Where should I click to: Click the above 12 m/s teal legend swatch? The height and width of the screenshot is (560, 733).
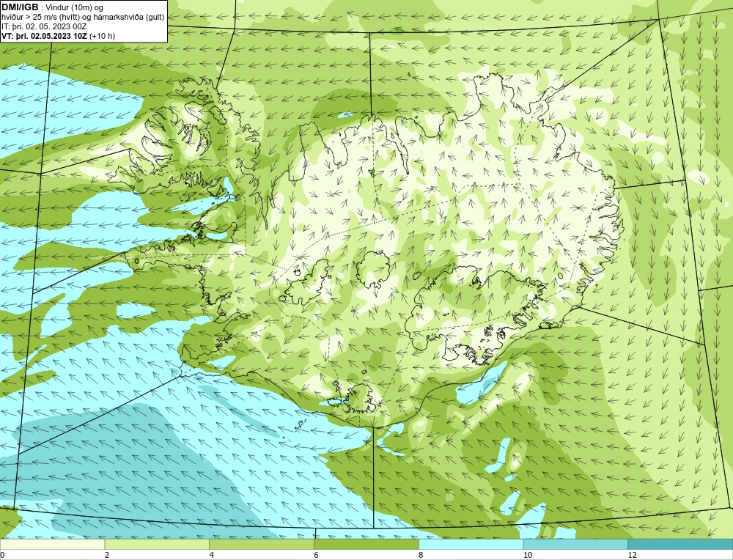point(681,545)
